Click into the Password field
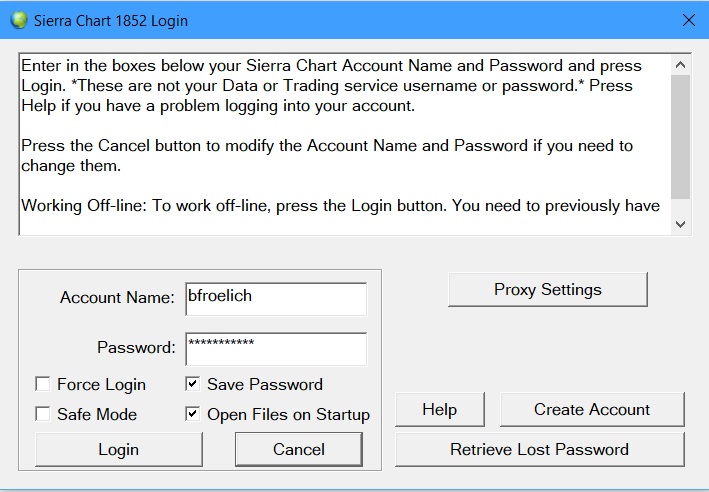 [276, 349]
